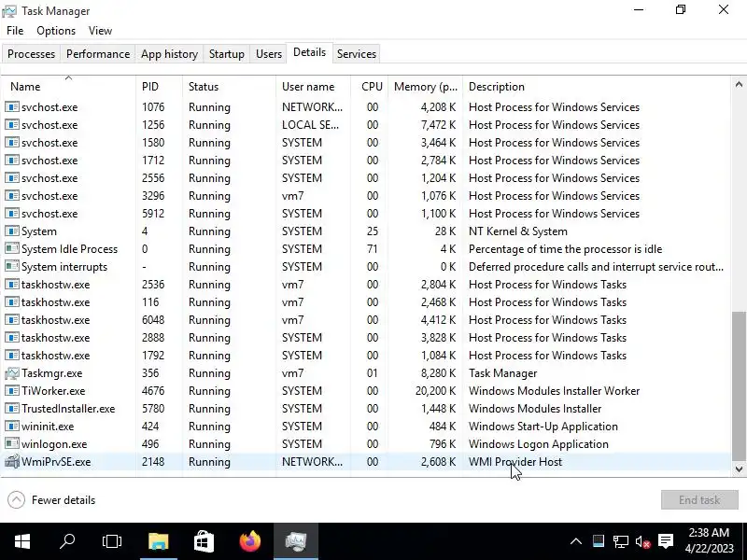The height and width of the screenshot is (560, 747).
Task: Switch to the Performance tab
Action: [x=98, y=54]
